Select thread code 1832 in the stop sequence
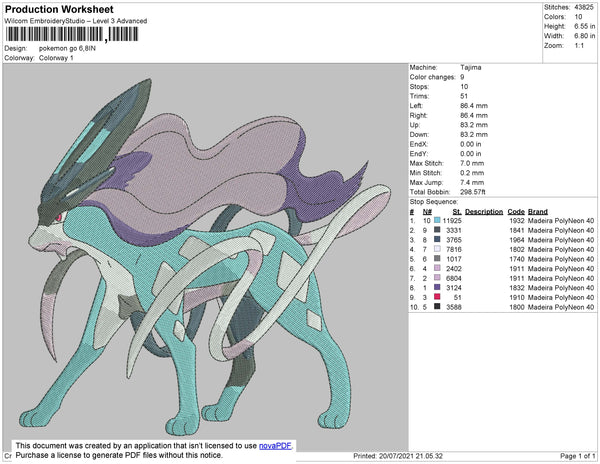This screenshot has width=600, height=464. [517, 288]
